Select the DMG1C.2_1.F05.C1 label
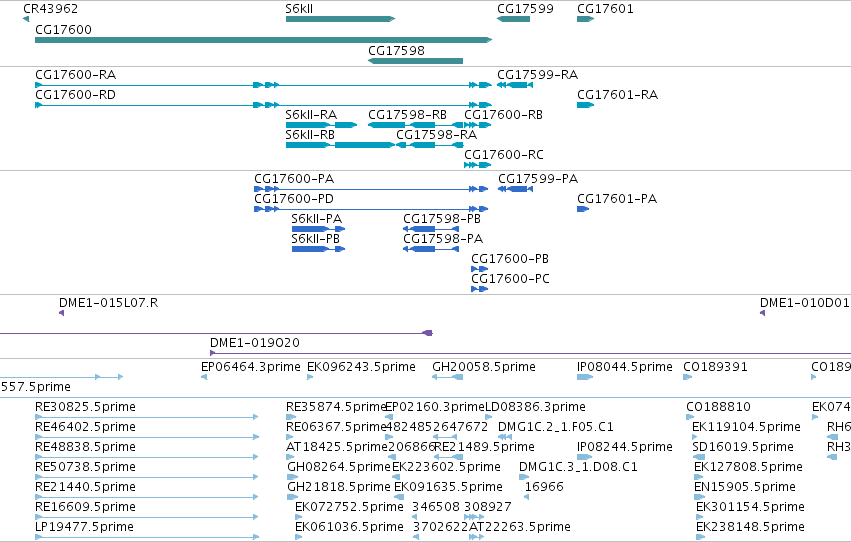 point(556,428)
